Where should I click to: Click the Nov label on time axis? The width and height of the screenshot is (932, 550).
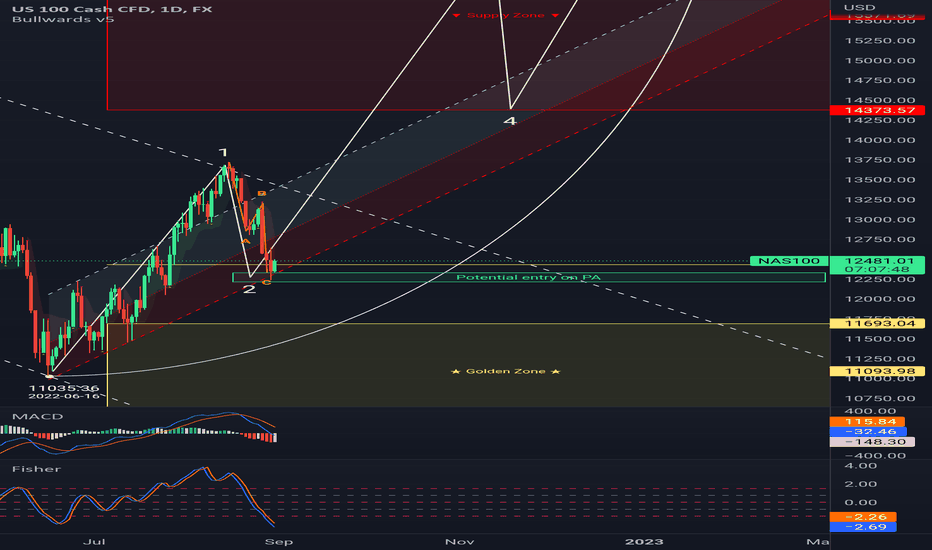tap(460, 542)
